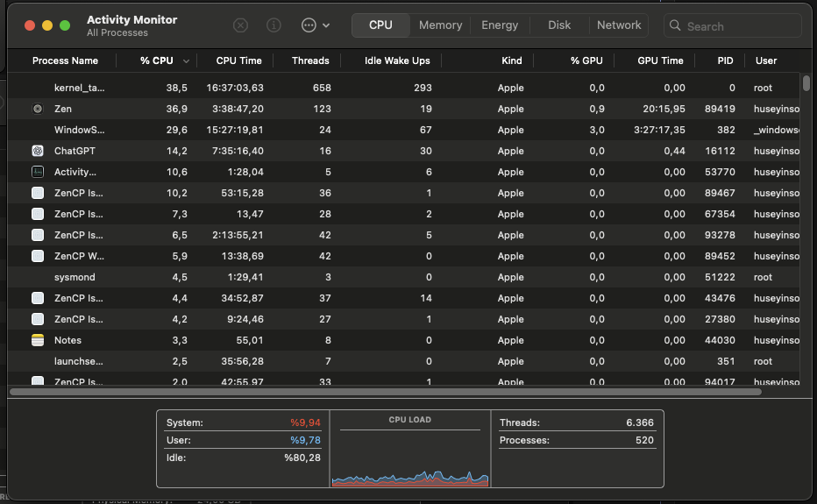Expand the chevron next to the ellipsis button

coord(326,25)
